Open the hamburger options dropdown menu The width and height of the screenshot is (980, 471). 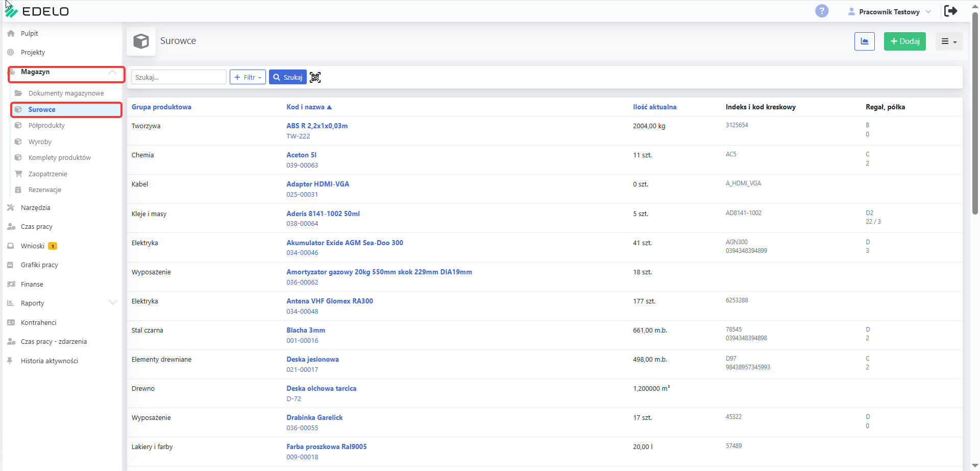coord(949,41)
